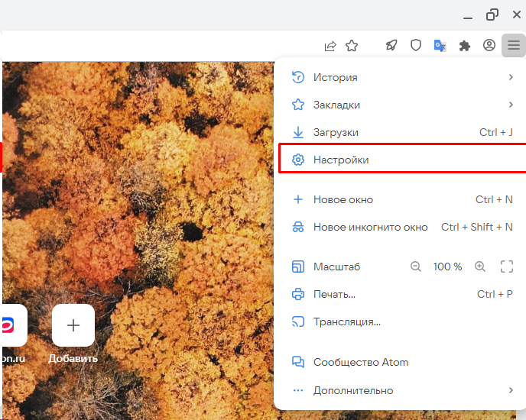Zoom out with the minus magnifier

click(416, 267)
